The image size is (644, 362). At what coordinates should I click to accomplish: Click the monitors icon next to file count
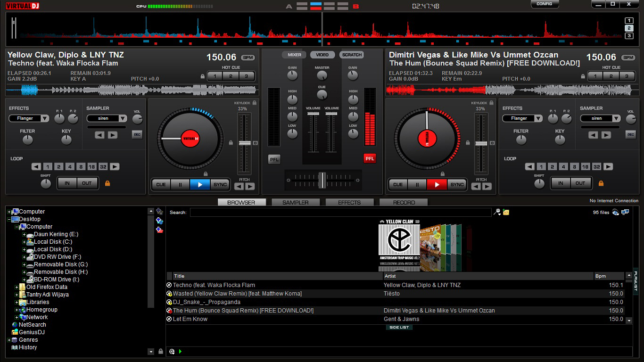tap(625, 212)
